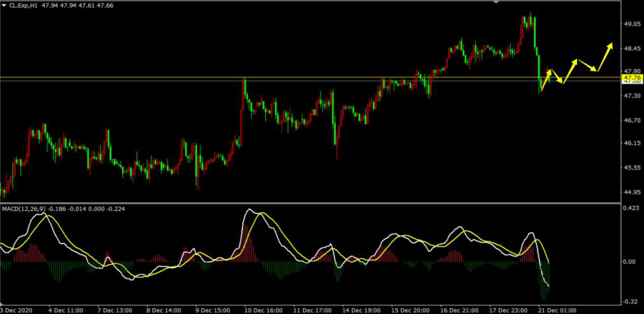Click the 49.05 price axis label
Image resolution: width=644 pixels, height=314 pixels.
point(632,24)
